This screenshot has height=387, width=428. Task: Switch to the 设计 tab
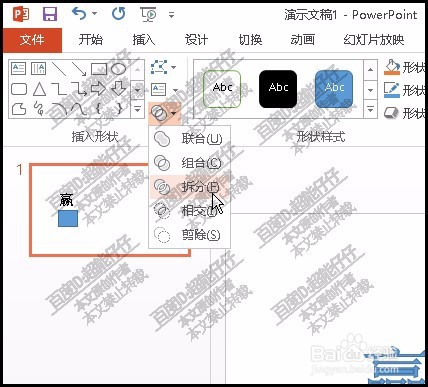click(197, 40)
